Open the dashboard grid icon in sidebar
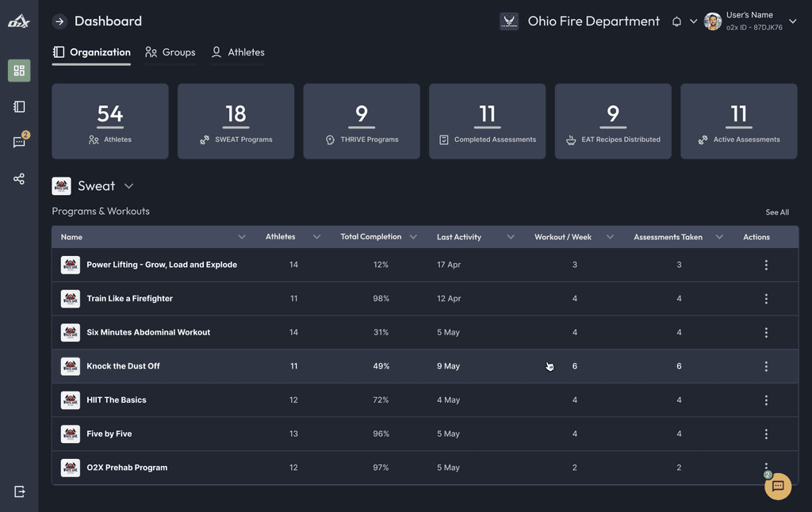The height and width of the screenshot is (512, 812). click(19, 71)
